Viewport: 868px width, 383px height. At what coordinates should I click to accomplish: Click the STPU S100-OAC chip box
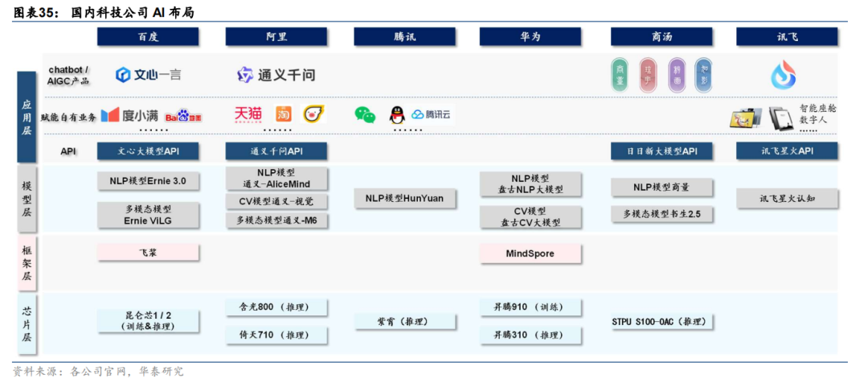(661, 321)
